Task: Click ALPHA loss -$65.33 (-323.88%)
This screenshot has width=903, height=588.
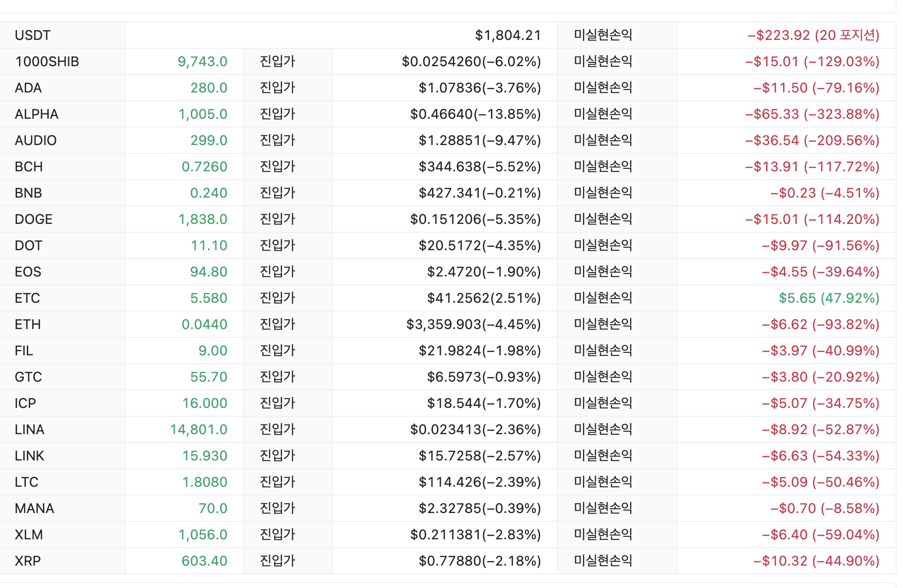Action: (x=812, y=114)
